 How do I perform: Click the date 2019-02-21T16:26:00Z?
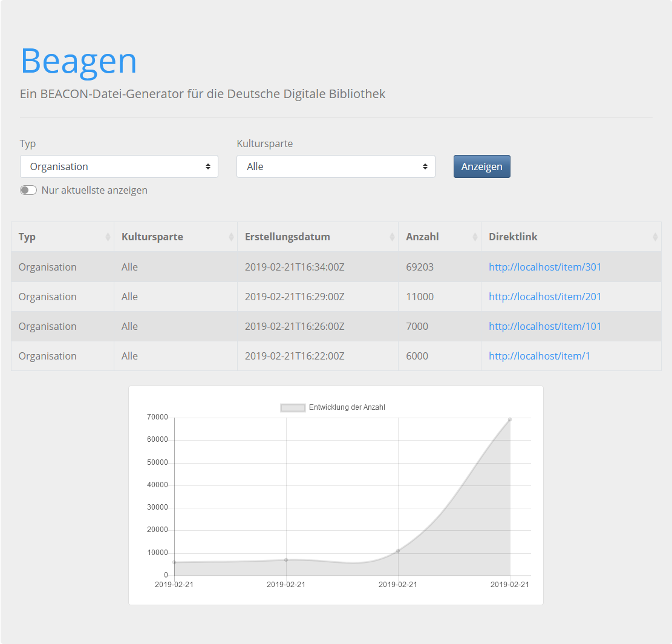click(x=295, y=326)
